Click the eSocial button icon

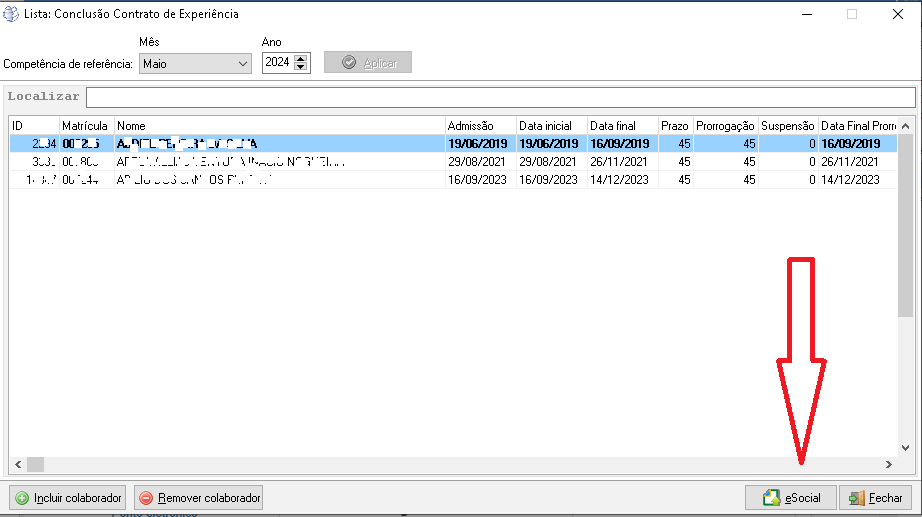click(x=771, y=498)
